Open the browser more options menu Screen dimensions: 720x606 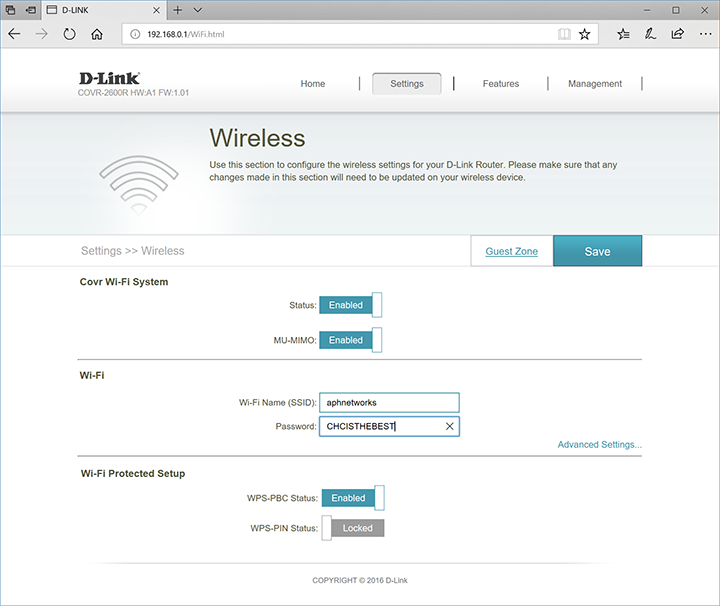click(704, 33)
